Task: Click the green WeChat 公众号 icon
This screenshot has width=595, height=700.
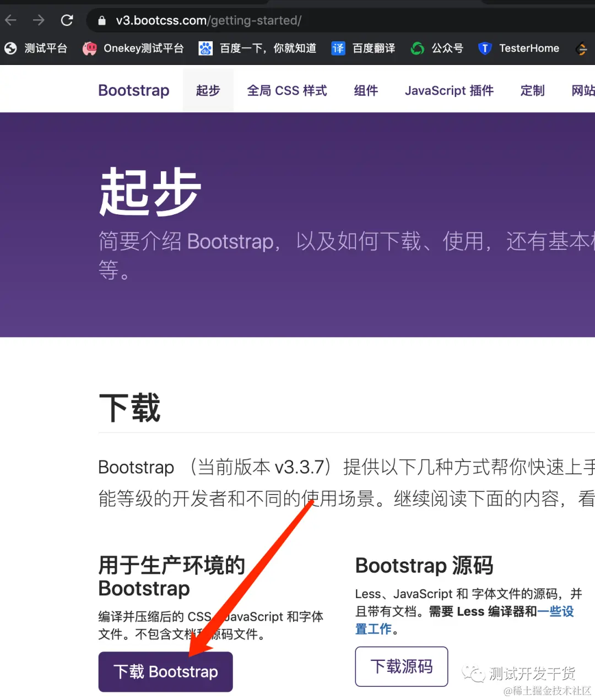Action: tap(418, 48)
